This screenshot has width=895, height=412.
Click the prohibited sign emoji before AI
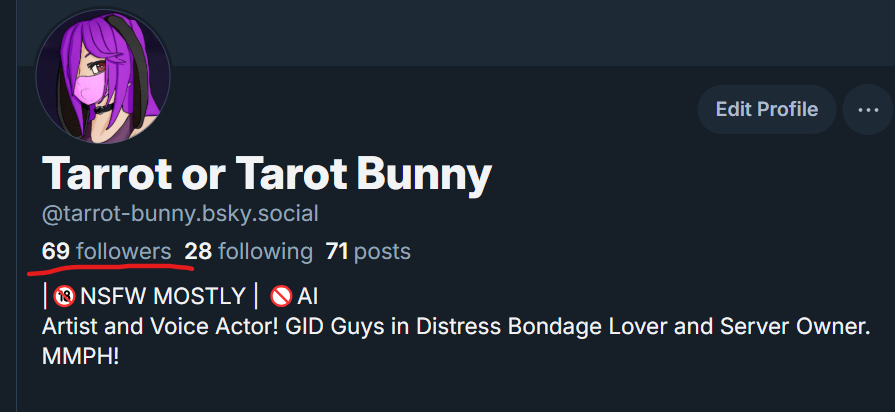281,296
